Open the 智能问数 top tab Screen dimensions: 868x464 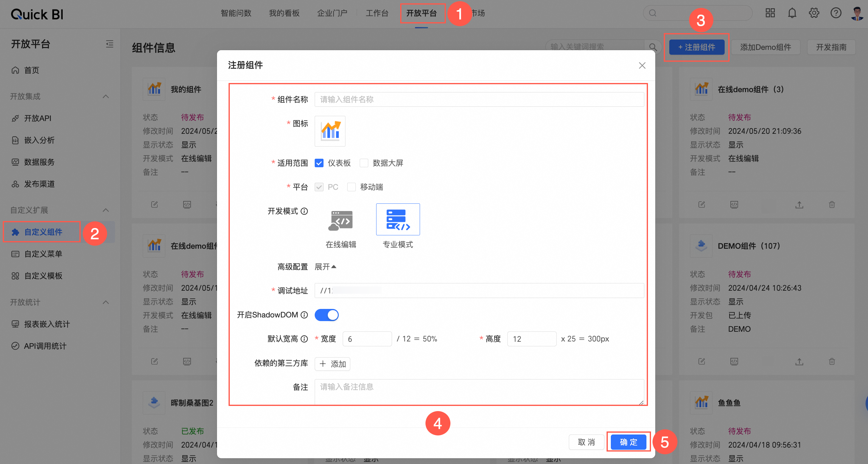point(236,13)
